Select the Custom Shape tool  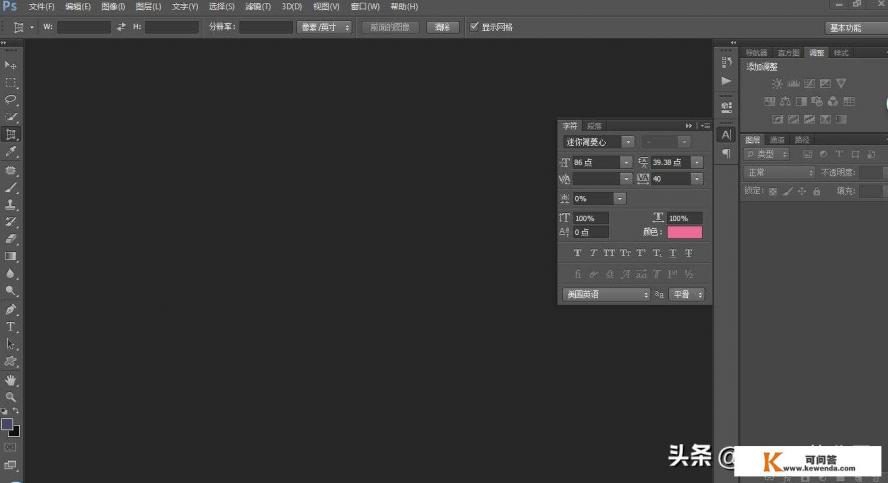(10, 361)
